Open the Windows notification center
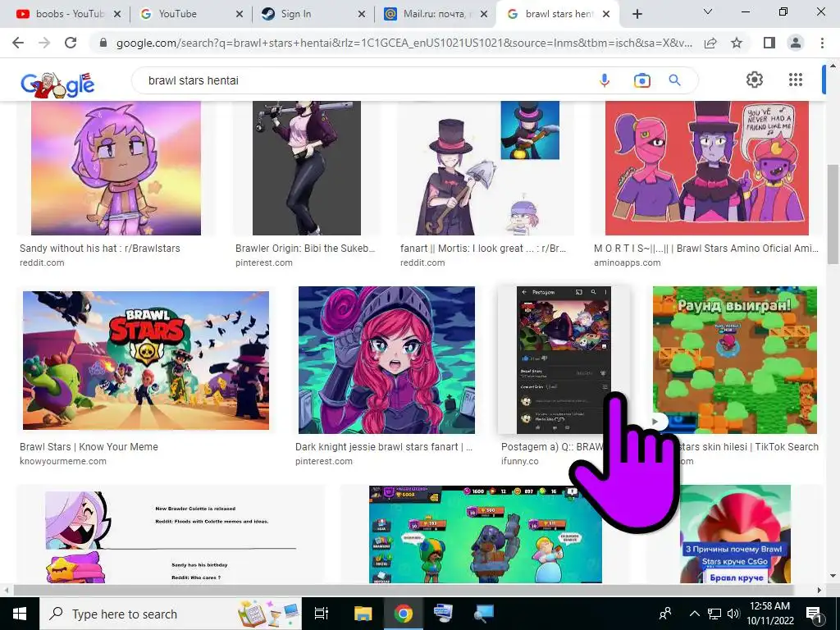The image size is (840, 630). pyautogui.click(x=814, y=614)
